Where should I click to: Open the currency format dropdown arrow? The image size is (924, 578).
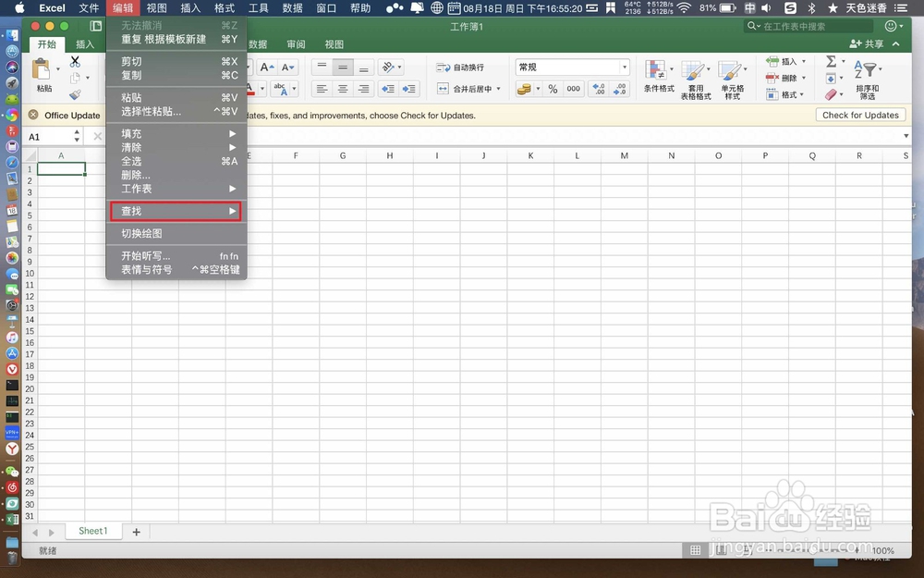[x=538, y=89]
